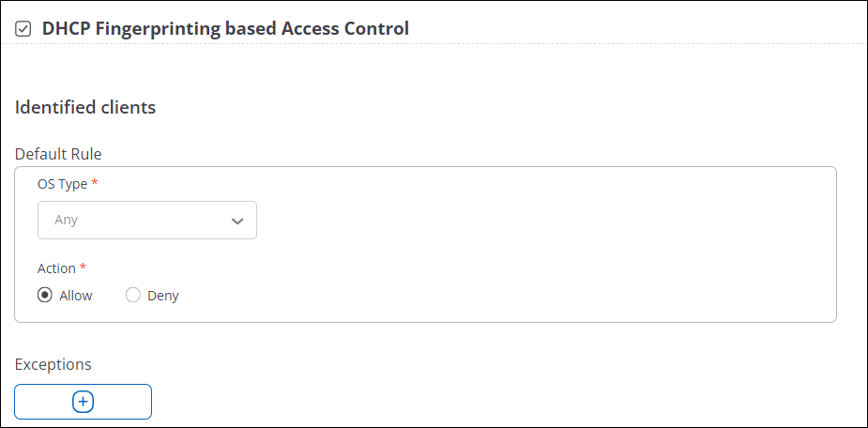The image size is (868, 428).
Task: Click the chevron arrow in OS Type field
Action: click(237, 221)
